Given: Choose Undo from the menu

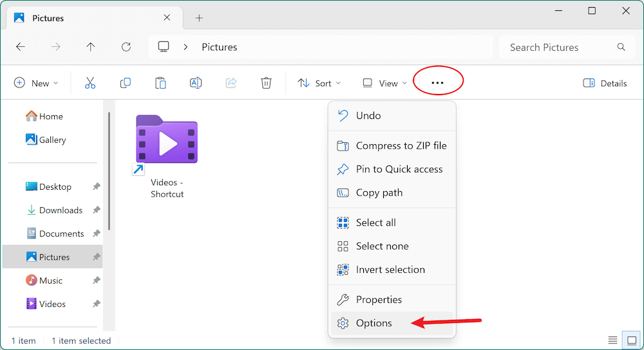Looking at the screenshot, I should point(392,116).
